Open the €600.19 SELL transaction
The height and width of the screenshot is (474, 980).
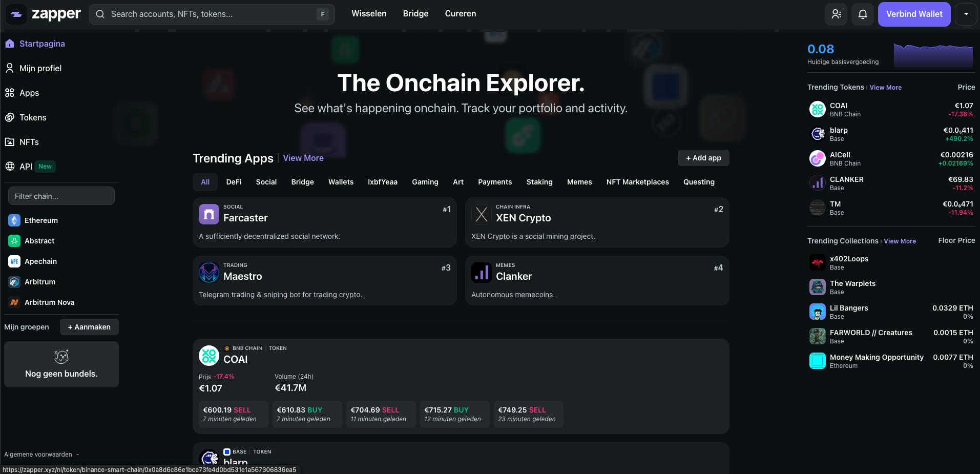pyautogui.click(x=234, y=414)
